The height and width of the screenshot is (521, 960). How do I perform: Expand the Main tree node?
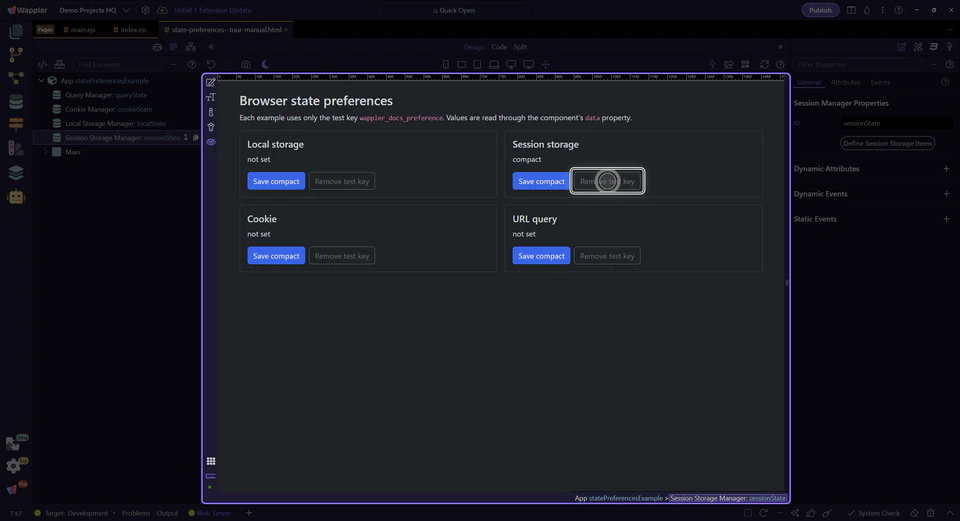[45, 152]
